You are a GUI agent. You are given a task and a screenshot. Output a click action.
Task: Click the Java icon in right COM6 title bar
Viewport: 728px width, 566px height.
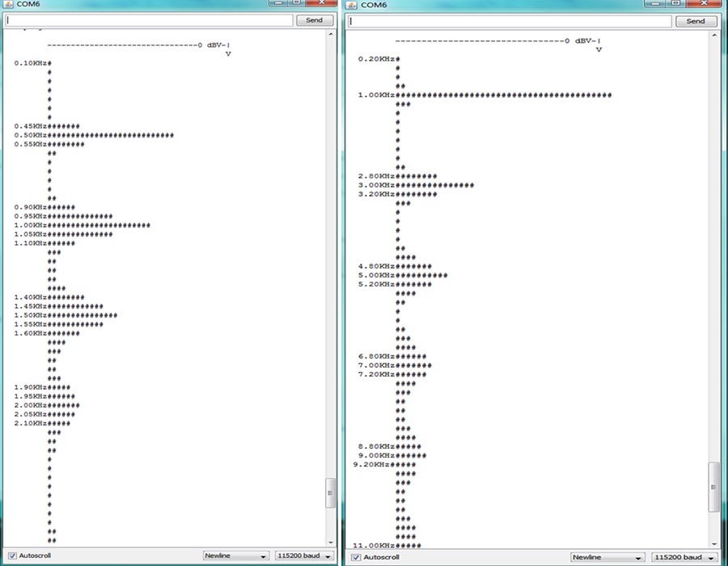[x=352, y=5]
